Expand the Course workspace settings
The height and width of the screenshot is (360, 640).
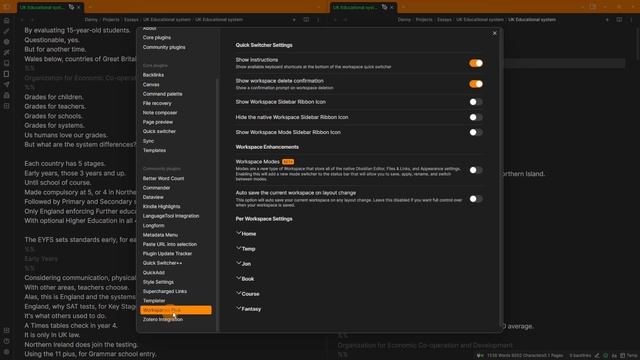(248, 294)
